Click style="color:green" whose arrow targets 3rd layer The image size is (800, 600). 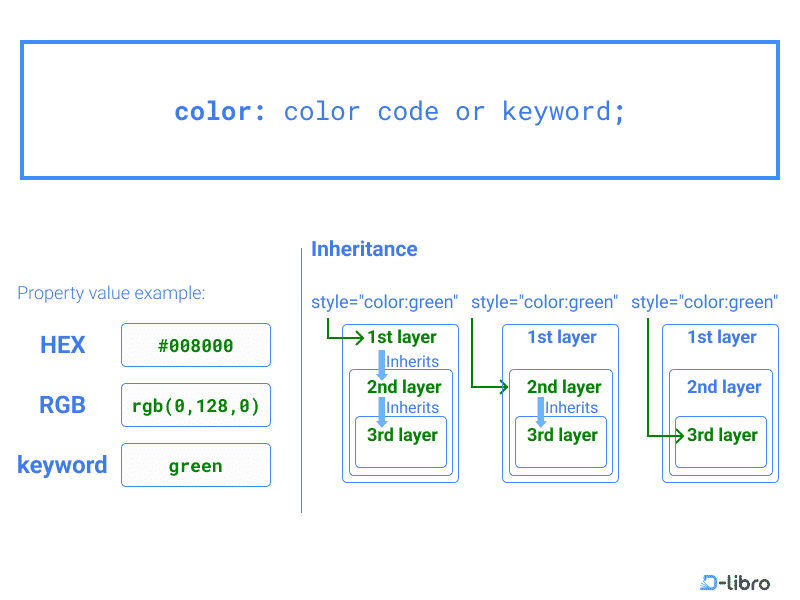[705, 302]
